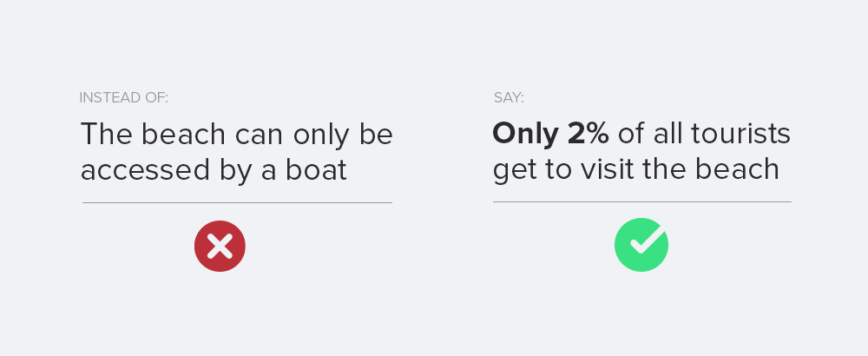
Task: Click the divider line under left sentence
Action: point(237,202)
